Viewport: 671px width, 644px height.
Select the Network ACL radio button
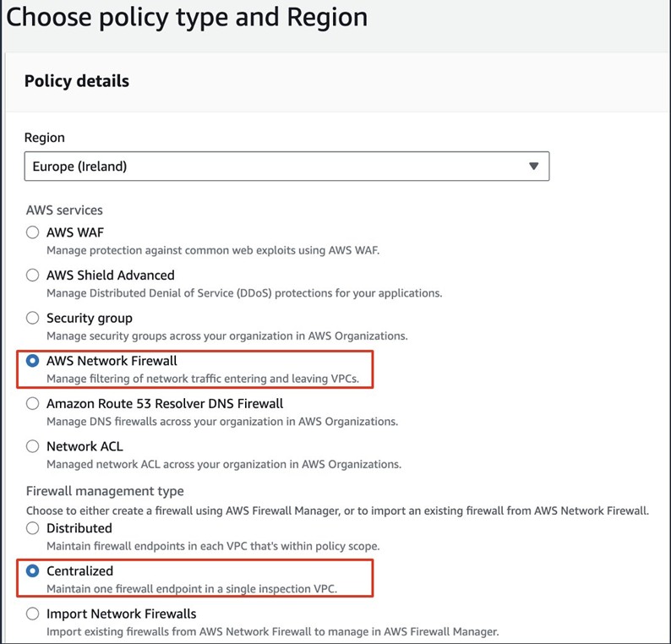[x=33, y=446]
